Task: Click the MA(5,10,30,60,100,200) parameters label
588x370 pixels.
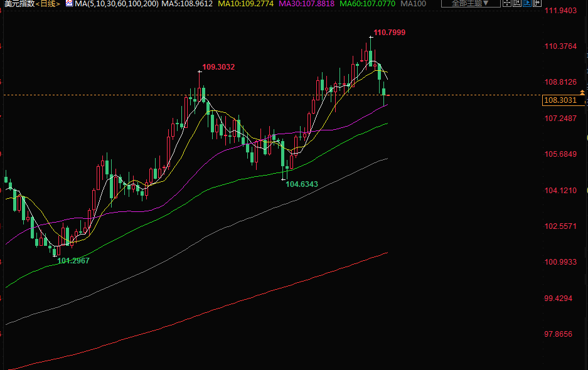Action: coord(117,4)
